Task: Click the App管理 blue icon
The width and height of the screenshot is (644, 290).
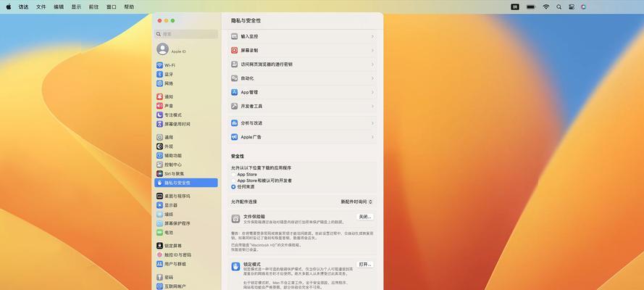Action: click(x=235, y=92)
